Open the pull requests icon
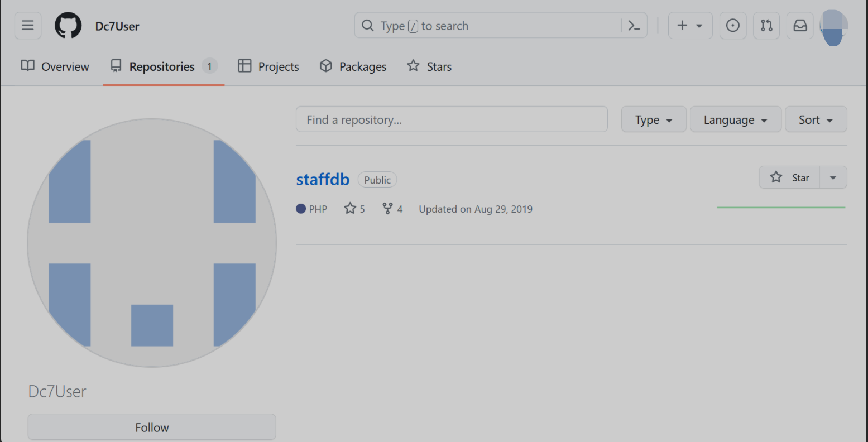Viewport: 868px width, 442px height. point(766,26)
